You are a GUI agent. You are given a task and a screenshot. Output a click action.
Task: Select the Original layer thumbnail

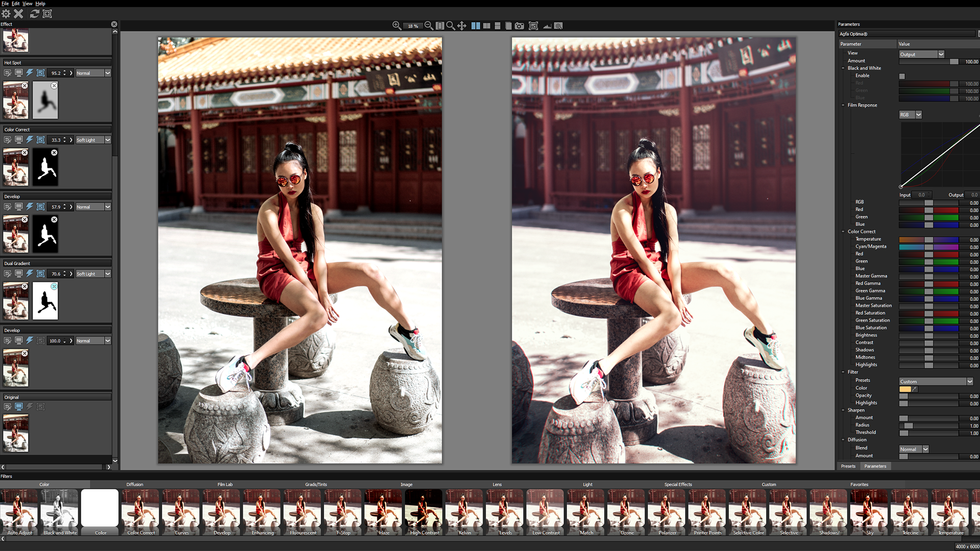[x=16, y=433]
